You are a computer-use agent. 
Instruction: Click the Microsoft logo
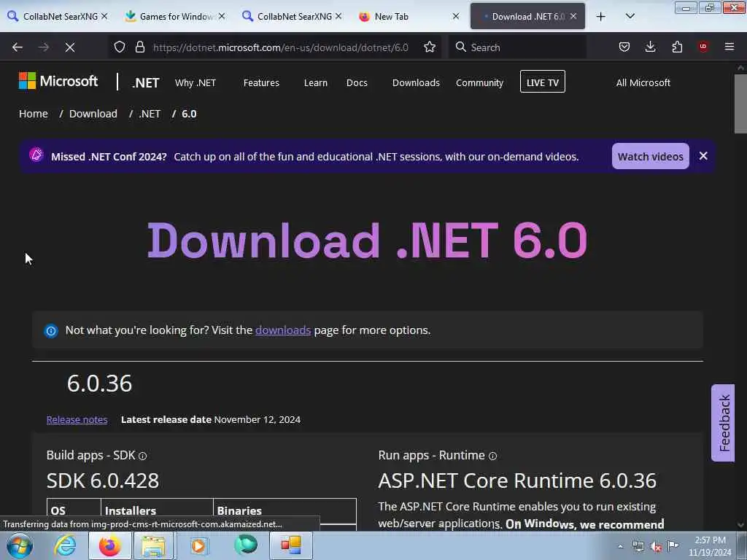click(58, 81)
